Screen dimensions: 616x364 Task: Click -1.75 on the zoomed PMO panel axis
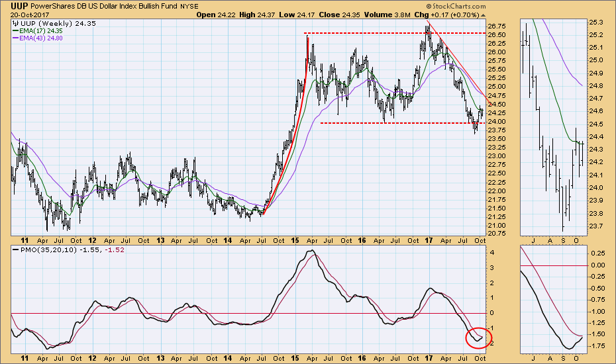pyautogui.click(x=597, y=346)
